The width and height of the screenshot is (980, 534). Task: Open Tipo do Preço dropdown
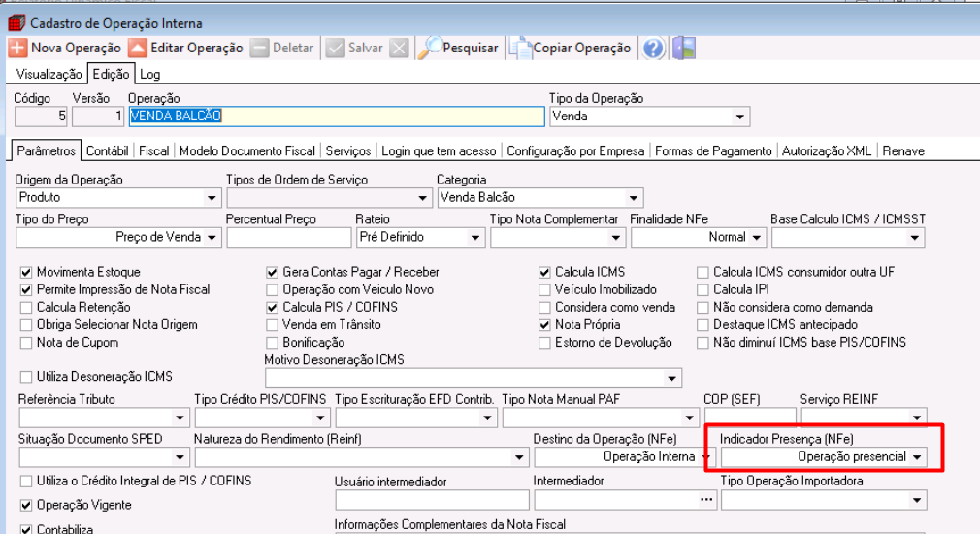point(212,237)
